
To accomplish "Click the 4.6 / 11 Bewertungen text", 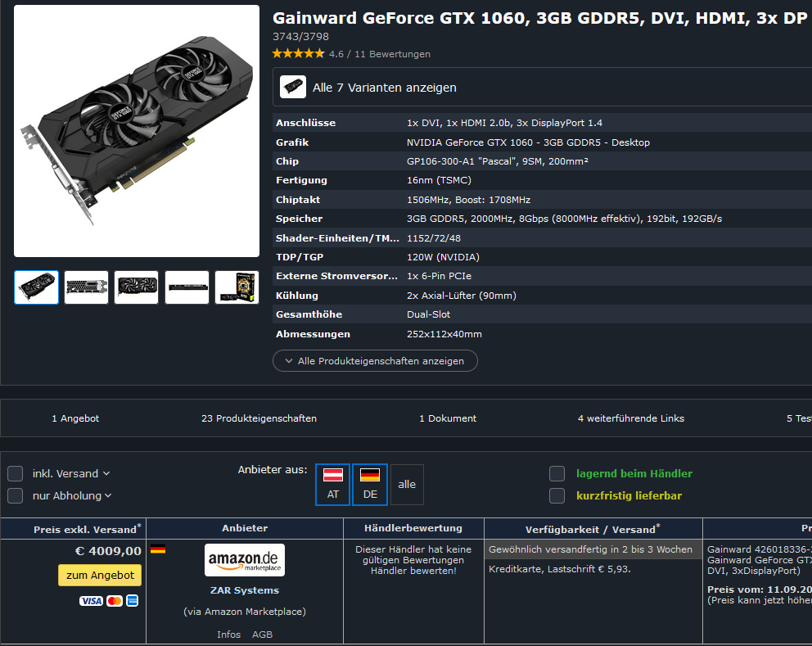I will [380, 54].
